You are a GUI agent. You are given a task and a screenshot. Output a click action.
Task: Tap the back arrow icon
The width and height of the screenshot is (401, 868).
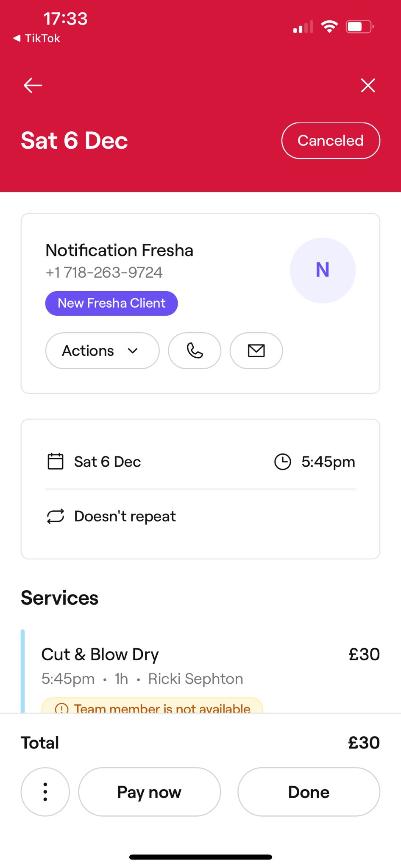[33, 85]
